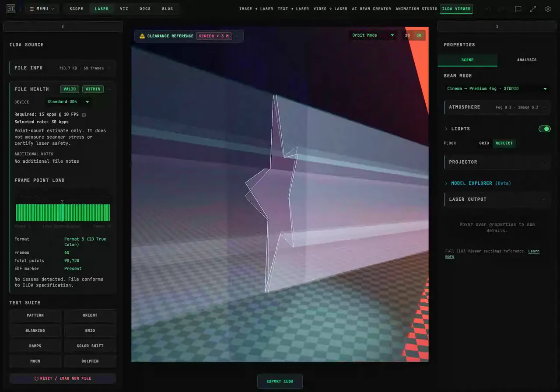Click the redo arrow icon
This screenshot has width=560, height=392.
501,9
